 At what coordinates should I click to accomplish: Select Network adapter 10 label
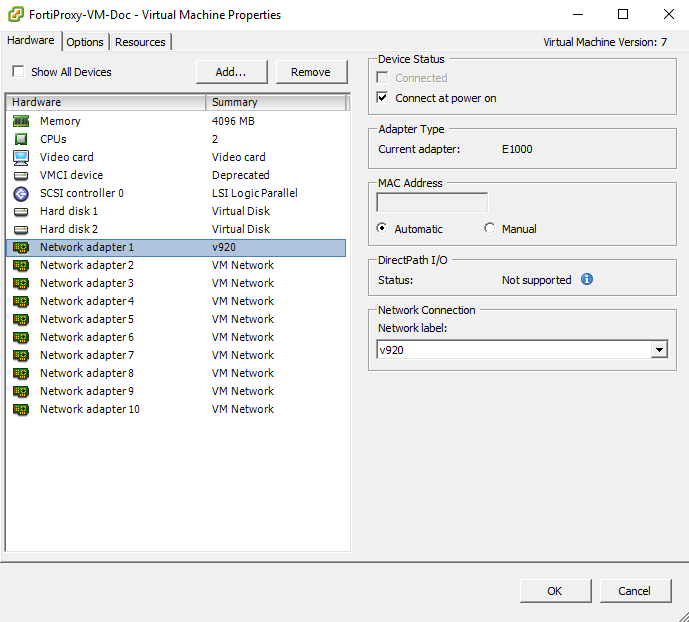[x=90, y=409]
